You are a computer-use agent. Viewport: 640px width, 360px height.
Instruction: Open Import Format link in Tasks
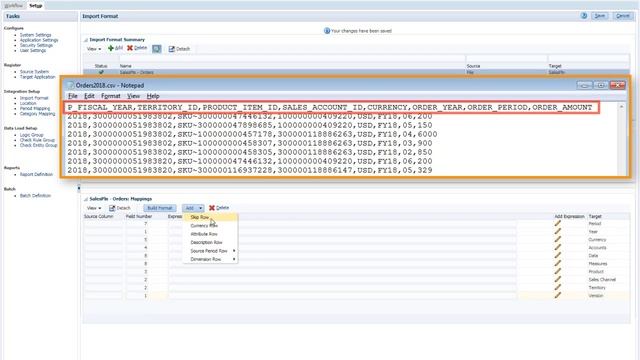pos(34,98)
